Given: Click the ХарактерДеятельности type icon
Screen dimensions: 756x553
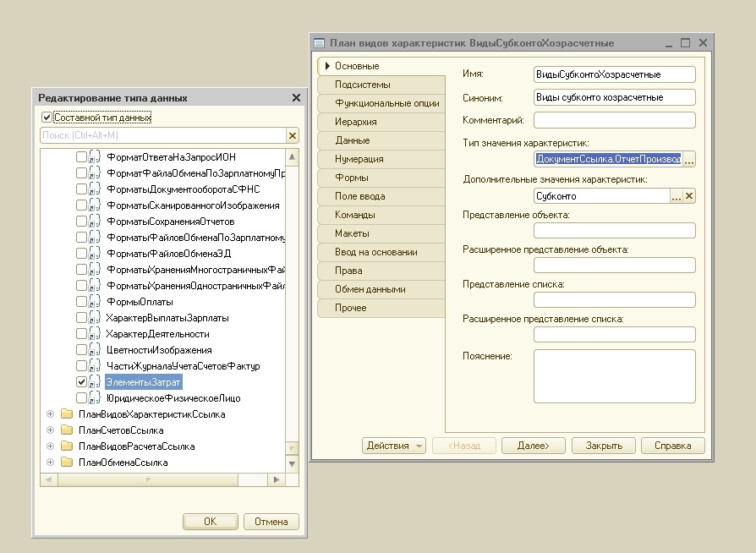Looking at the screenshot, I should [x=95, y=334].
